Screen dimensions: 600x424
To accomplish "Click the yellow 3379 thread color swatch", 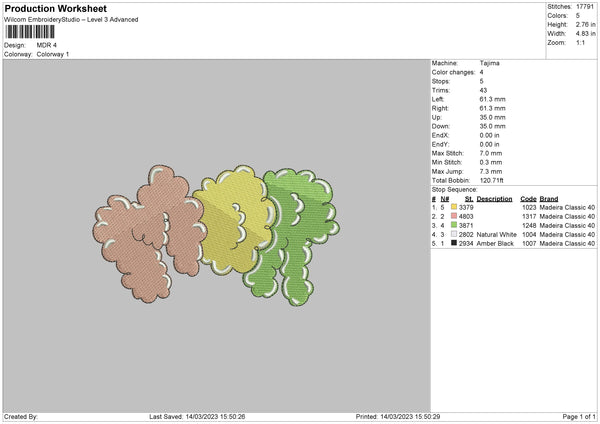I will pyautogui.click(x=454, y=207).
